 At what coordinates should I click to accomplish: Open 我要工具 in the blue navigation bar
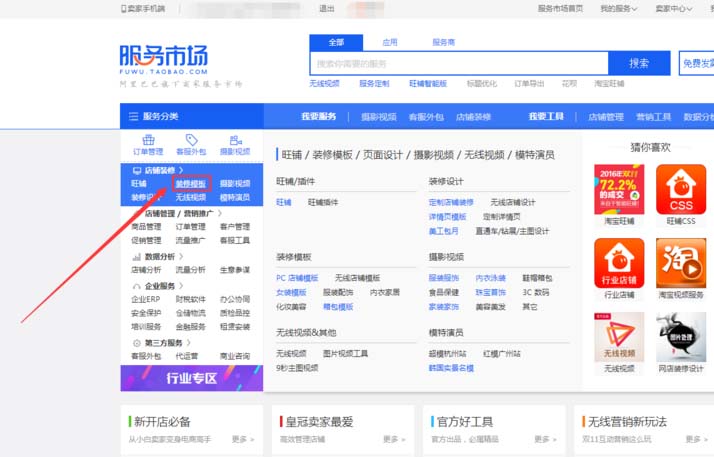pos(546,117)
